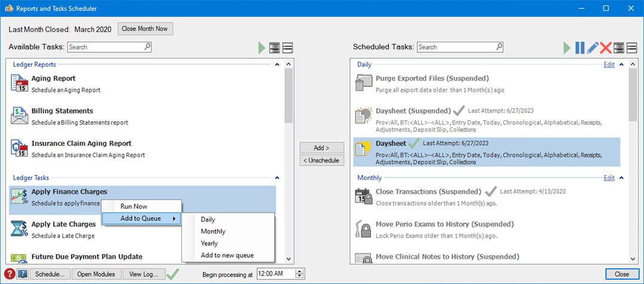This screenshot has height=284, width=644.
Task: Select Add to new queue option
Action: tap(227, 255)
